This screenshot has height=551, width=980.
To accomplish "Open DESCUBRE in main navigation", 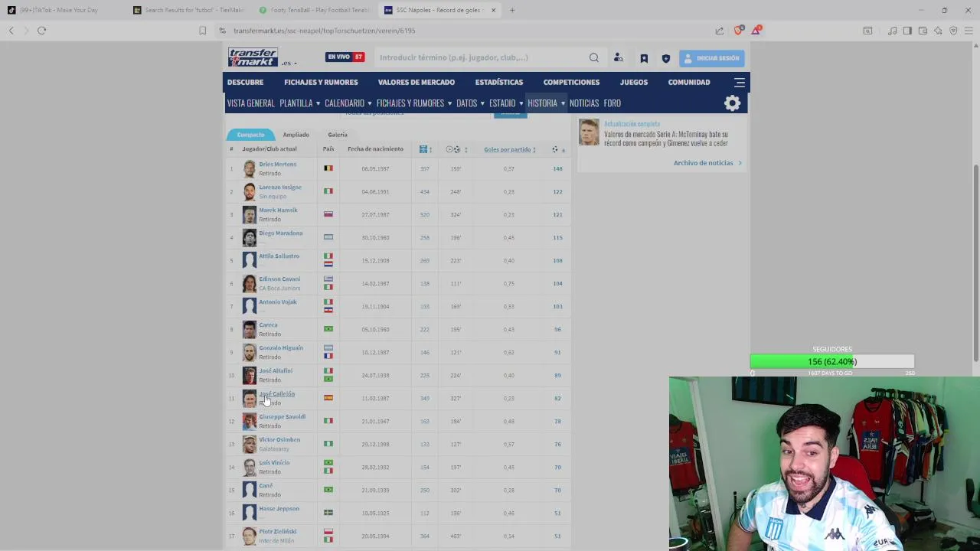I will click(245, 82).
